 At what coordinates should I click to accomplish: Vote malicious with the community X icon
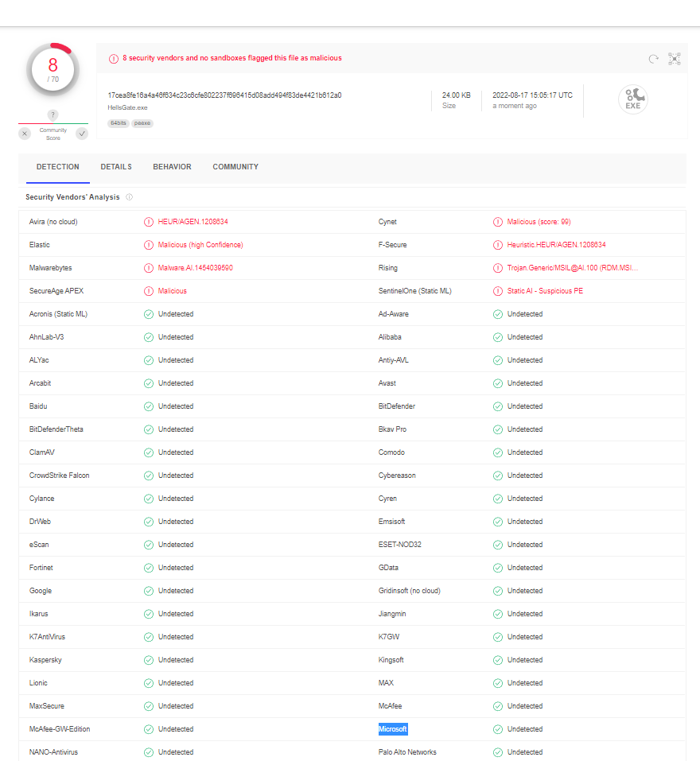25,134
